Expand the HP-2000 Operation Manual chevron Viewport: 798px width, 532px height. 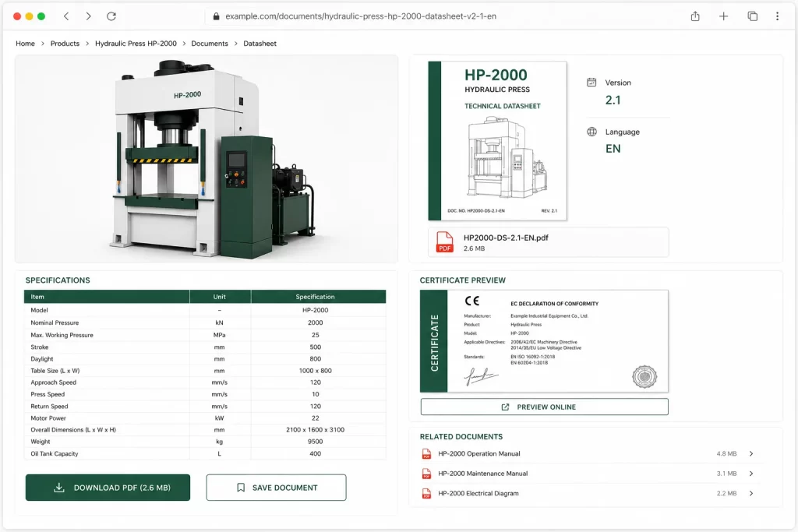tap(751, 453)
